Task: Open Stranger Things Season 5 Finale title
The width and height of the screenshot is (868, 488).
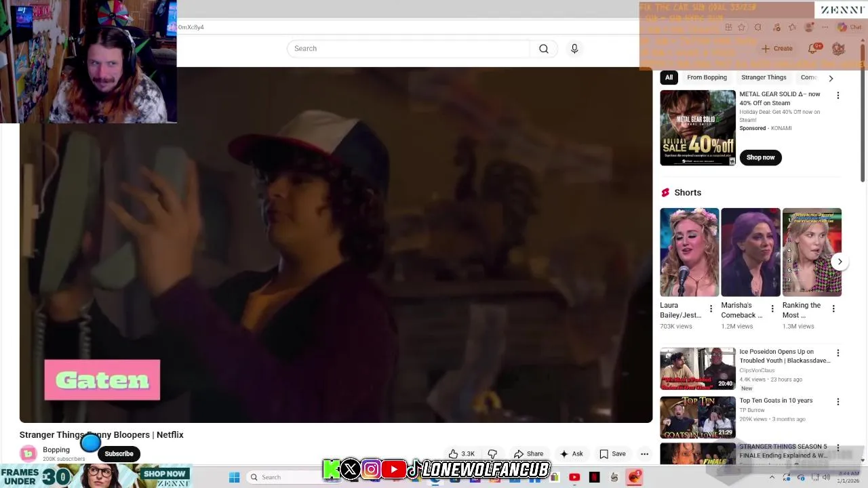Action: 783,451
